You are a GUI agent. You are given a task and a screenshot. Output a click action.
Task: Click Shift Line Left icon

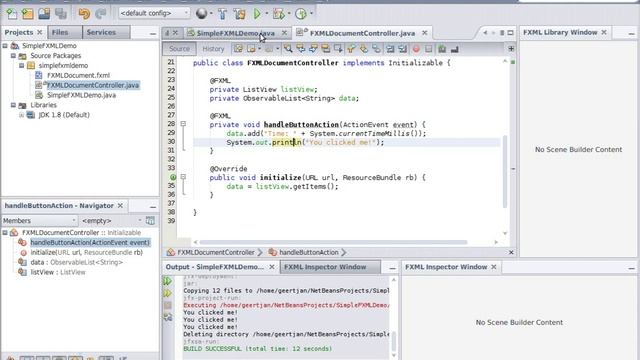[390, 49]
